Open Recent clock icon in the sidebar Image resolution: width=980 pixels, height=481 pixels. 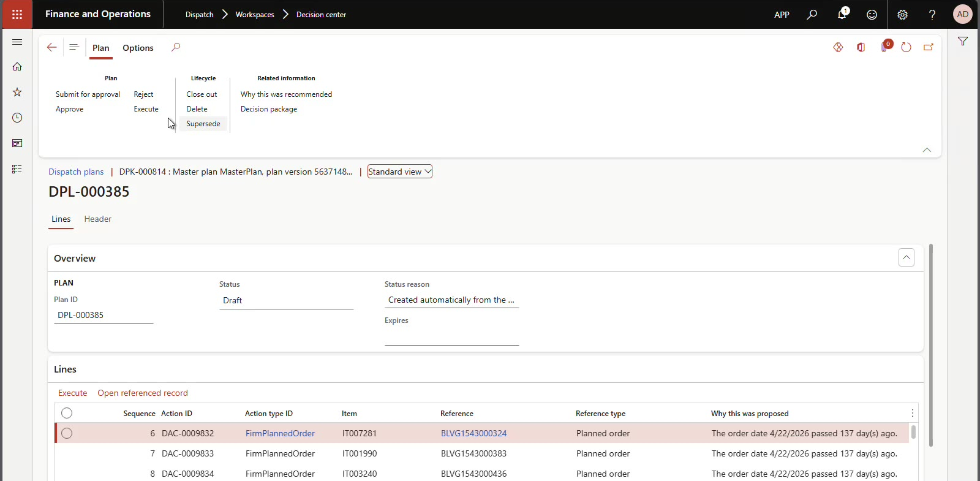(x=17, y=118)
